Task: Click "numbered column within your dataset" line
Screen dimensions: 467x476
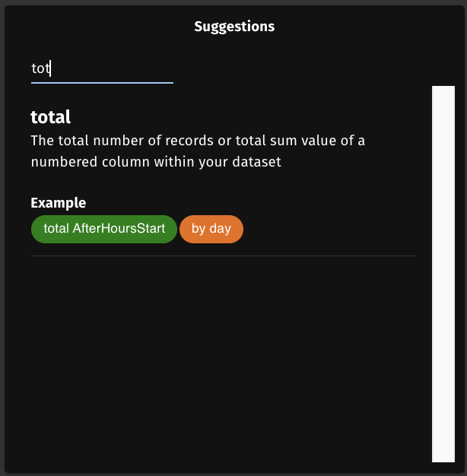Action: (156, 162)
